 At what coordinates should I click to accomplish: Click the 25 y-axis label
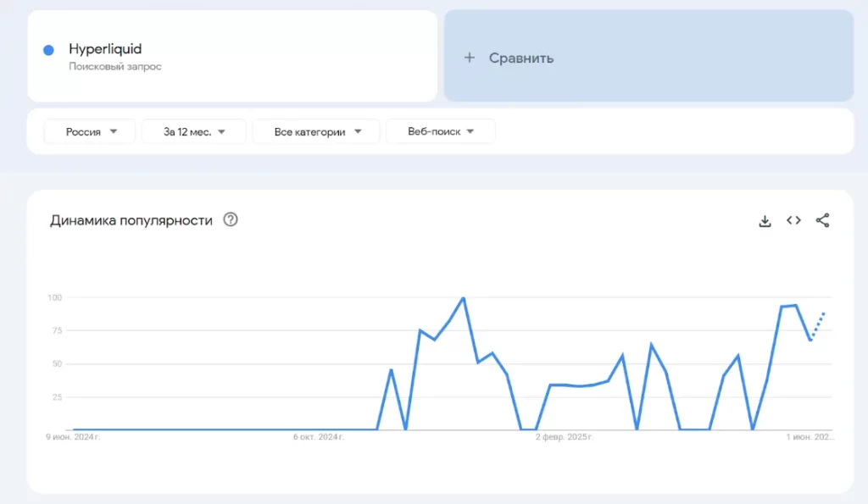click(57, 397)
